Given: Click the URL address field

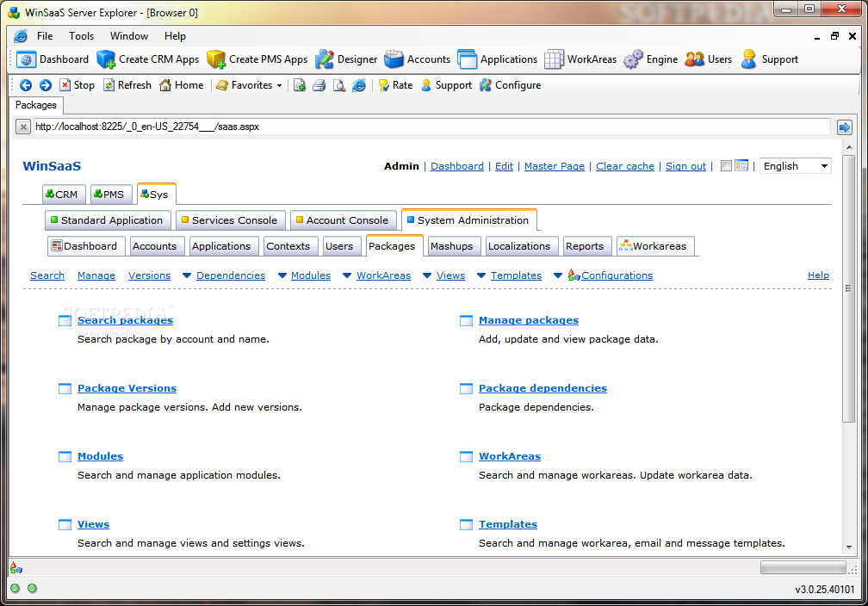Looking at the screenshot, I should 431,127.
